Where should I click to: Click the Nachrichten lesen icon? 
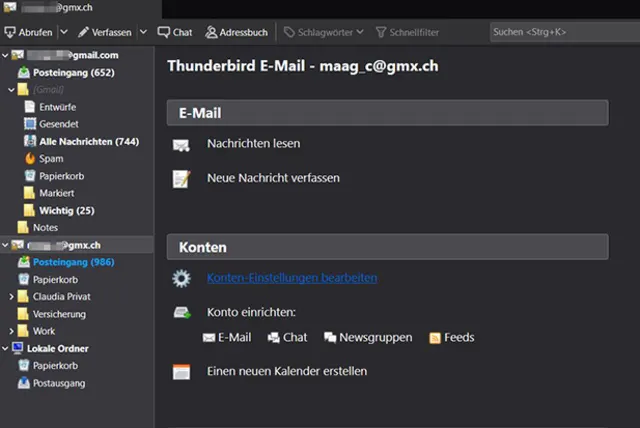[181, 145]
